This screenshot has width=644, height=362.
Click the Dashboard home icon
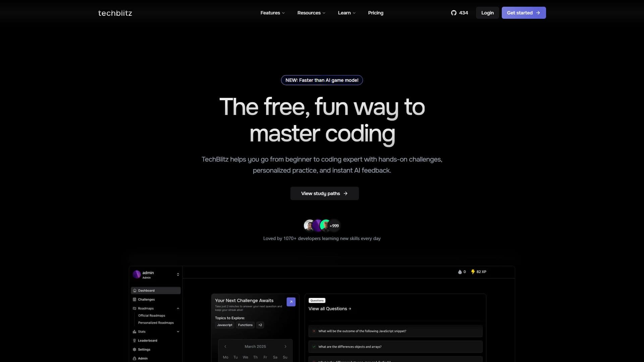(x=135, y=291)
